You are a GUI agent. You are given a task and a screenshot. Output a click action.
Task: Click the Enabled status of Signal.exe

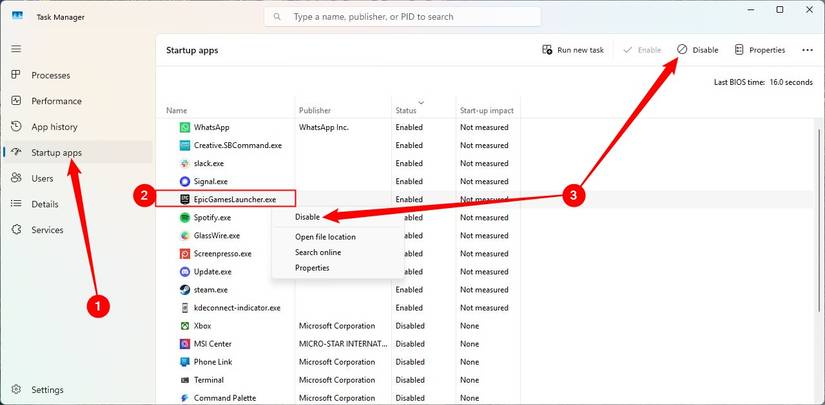click(409, 181)
